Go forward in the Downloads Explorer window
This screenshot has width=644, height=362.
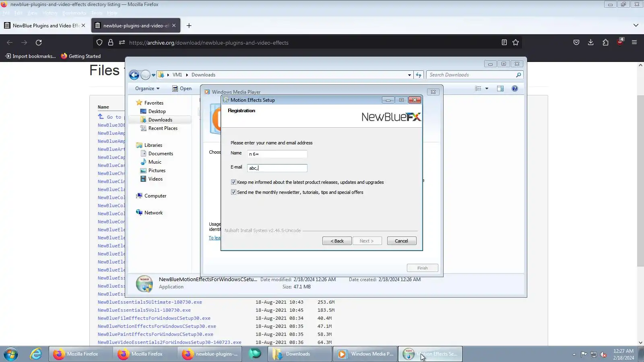pos(145,75)
